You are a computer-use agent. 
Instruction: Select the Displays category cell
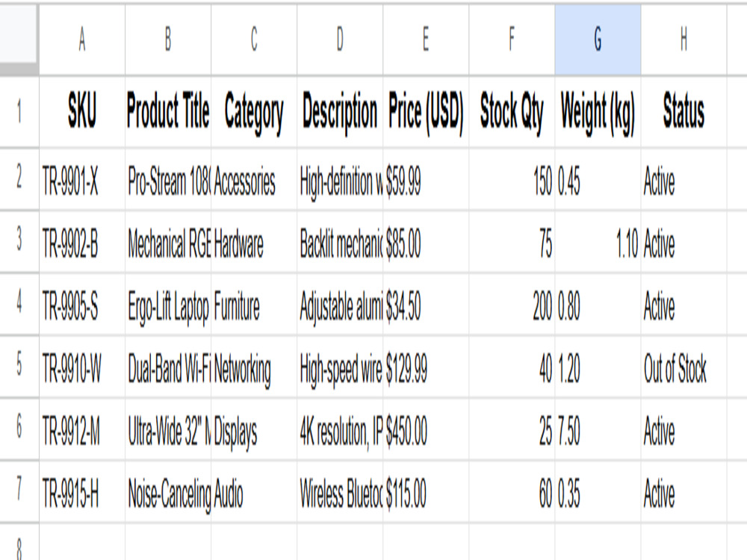tap(254, 429)
